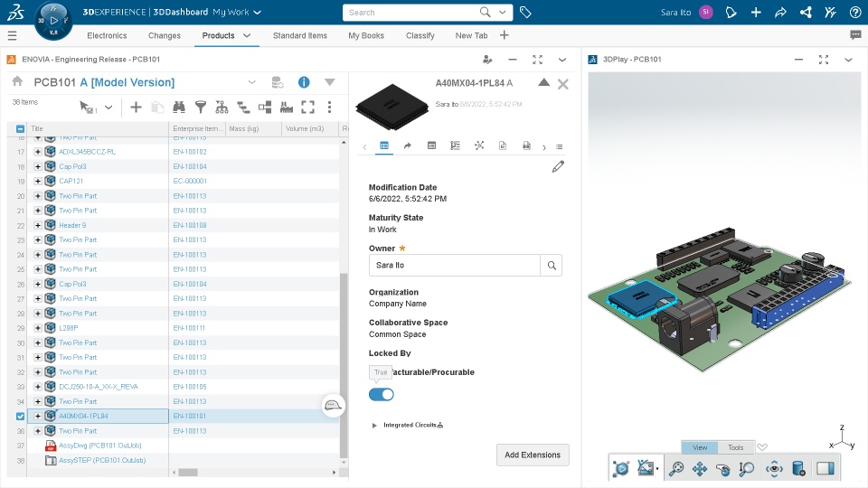Click the magnifier in Owner field

click(x=552, y=266)
